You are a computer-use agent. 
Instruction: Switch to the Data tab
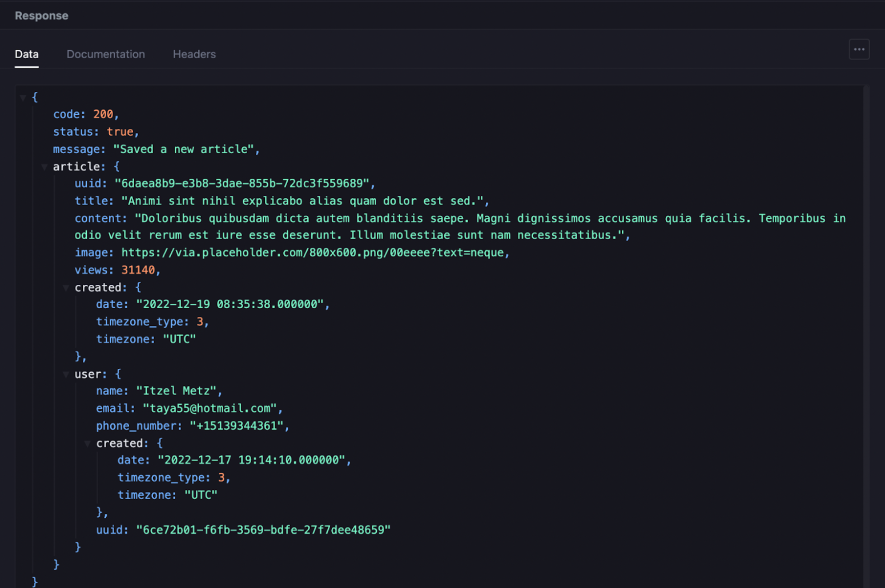pos(27,54)
